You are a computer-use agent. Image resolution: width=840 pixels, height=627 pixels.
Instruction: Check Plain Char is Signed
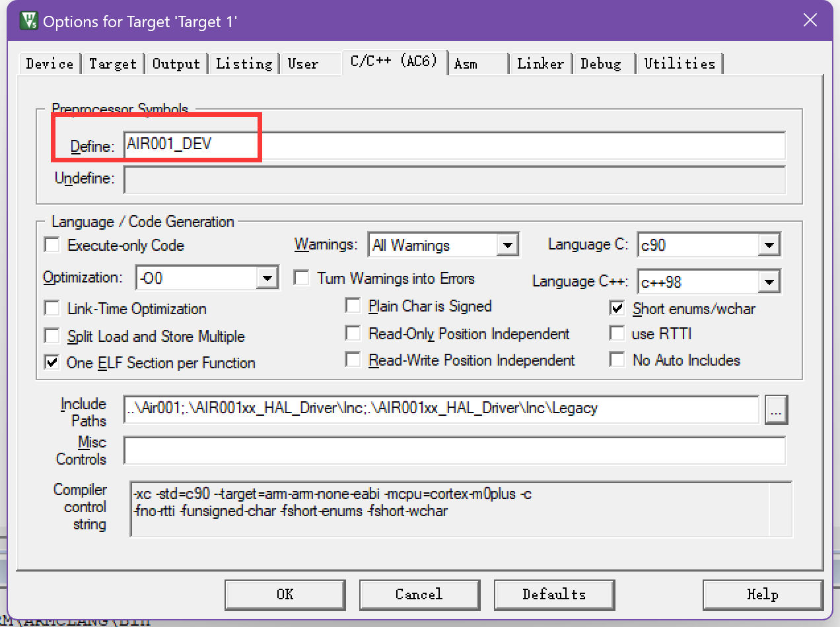coord(353,306)
